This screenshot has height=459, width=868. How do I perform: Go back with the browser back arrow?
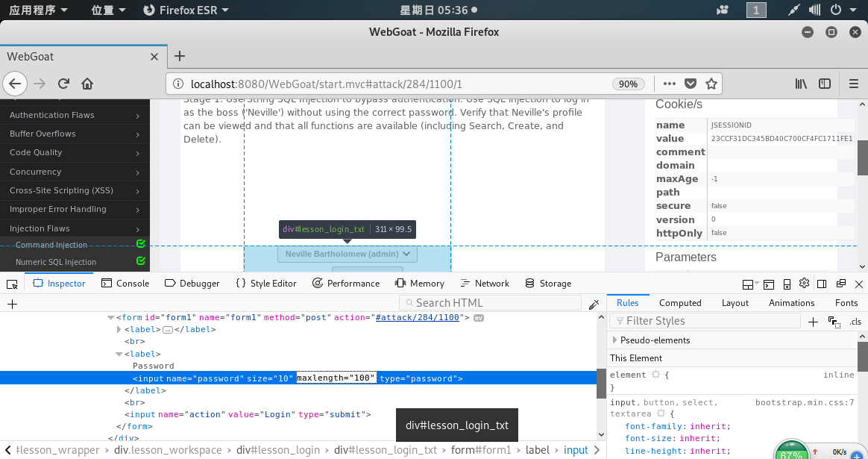click(x=15, y=84)
